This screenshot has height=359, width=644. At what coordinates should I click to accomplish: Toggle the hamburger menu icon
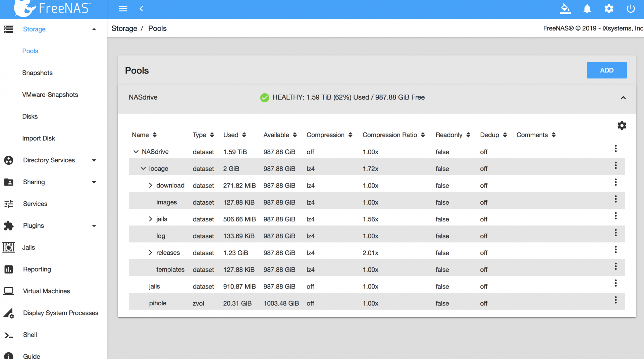[x=123, y=9]
